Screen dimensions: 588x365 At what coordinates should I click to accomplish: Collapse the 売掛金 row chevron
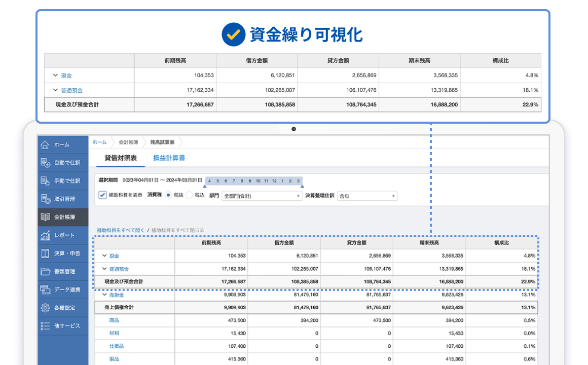click(x=104, y=295)
